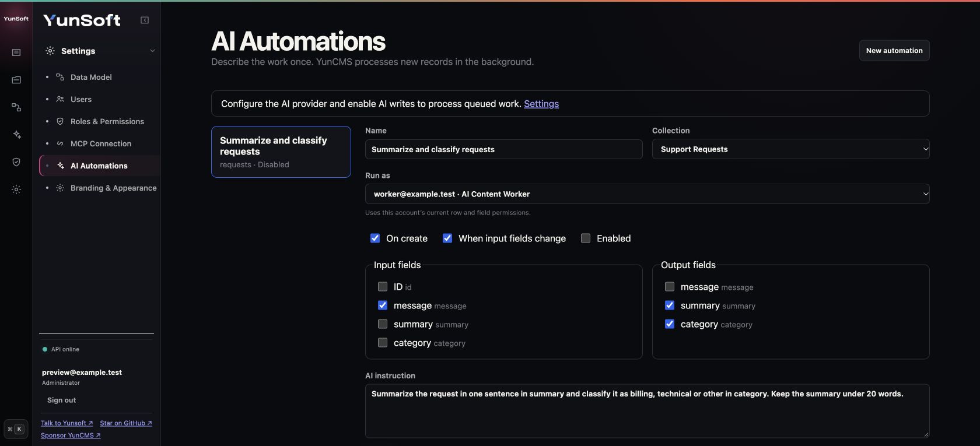This screenshot has height=446, width=980.
Task: Open MCP Connection page
Action: pyautogui.click(x=100, y=143)
